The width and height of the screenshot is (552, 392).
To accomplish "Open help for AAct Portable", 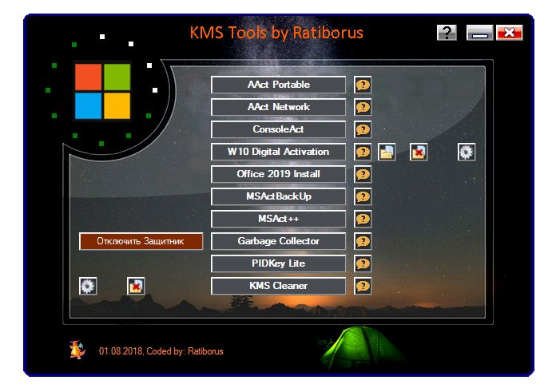I will pos(363,85).
